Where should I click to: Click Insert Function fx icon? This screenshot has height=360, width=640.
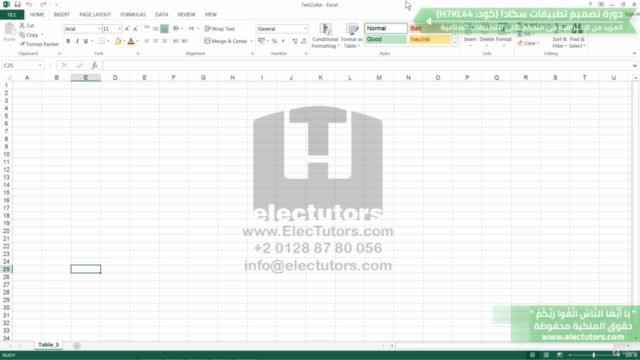[94, 65]
